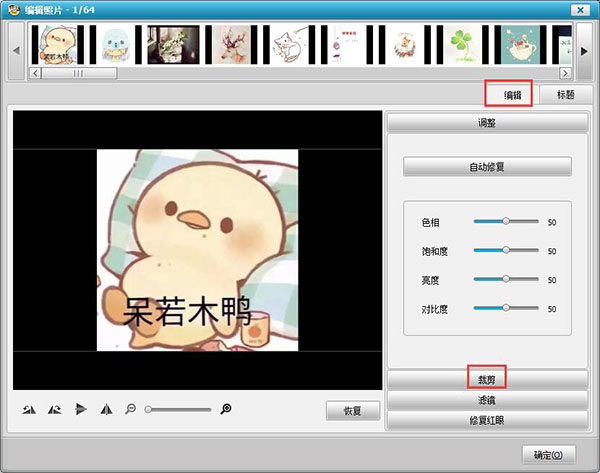Click the horizontal scrollbar thumb under the thumbnails
The height and width of the screenshot is (473, 600).
click(79, 73)
